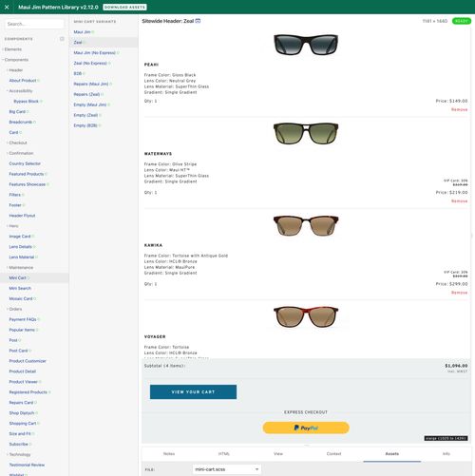Focus the Search input field
Screen dimensions: 475x476
click(34, 24)
